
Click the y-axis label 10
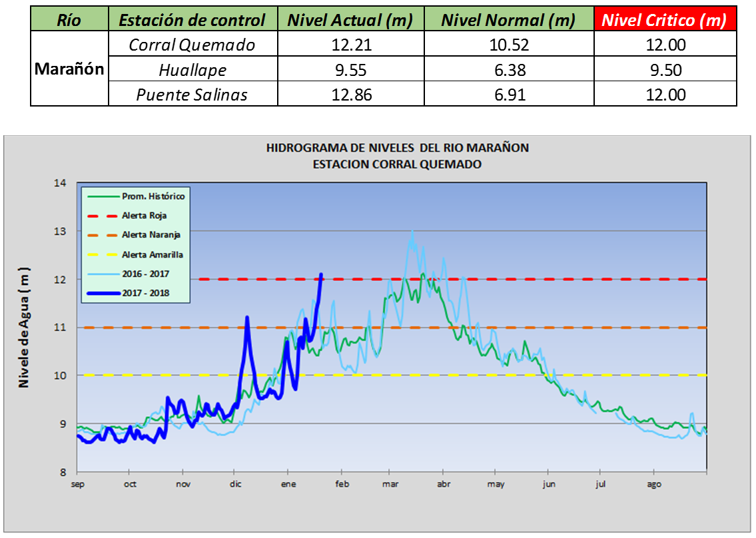point(60,376)
